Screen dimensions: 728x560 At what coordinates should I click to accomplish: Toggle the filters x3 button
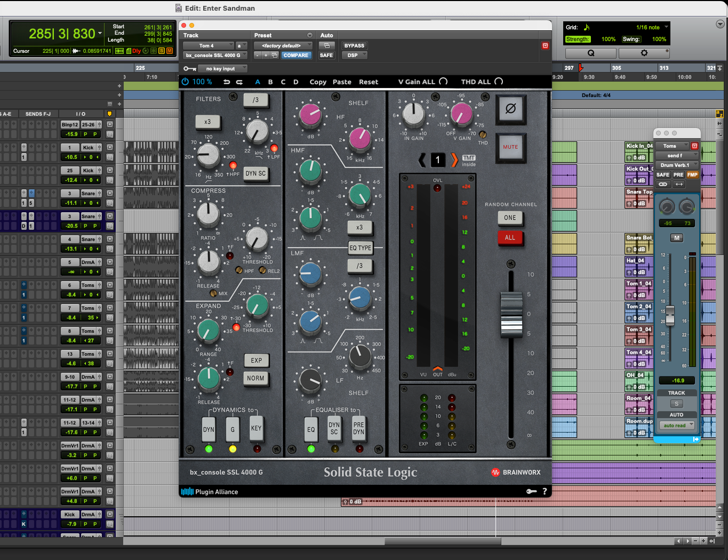pyautogui.click(x=207, y=122)
